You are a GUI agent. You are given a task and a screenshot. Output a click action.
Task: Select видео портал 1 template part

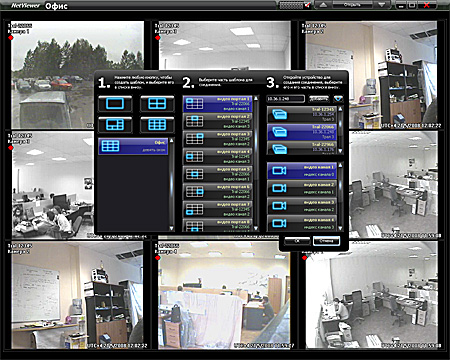point(218,104)
